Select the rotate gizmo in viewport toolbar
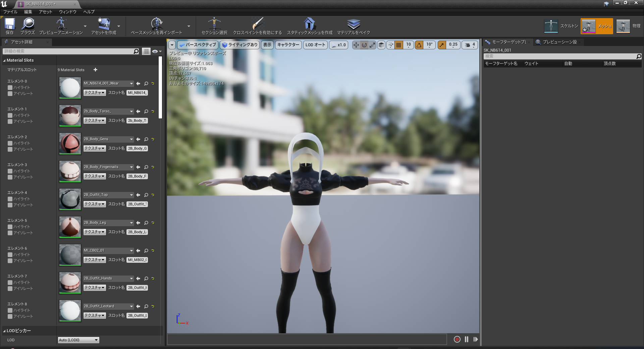Image resolution: width=644 pixels, height=349 pixels. point(364,45)
